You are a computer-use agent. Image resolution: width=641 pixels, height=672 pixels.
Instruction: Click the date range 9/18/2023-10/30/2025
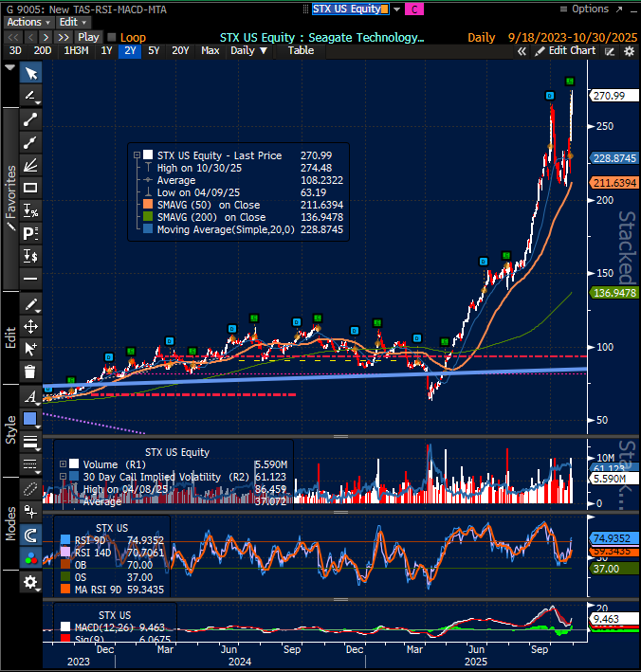point(573,38)
